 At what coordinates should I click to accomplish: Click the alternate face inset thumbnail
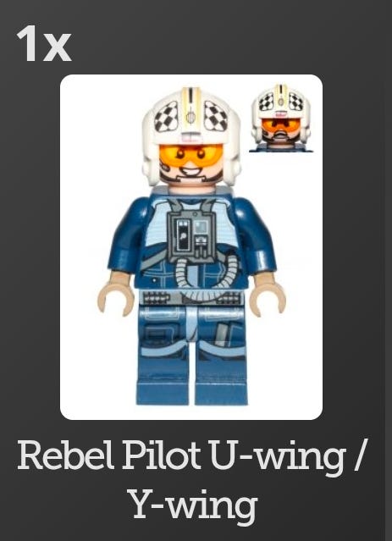coord(281,118)
